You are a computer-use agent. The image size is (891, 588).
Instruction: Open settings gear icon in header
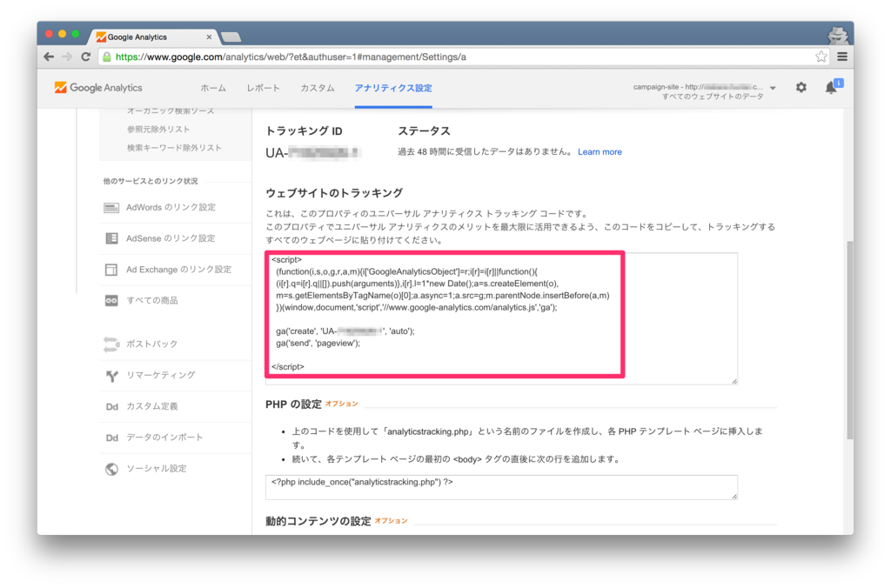coord(801,88)
